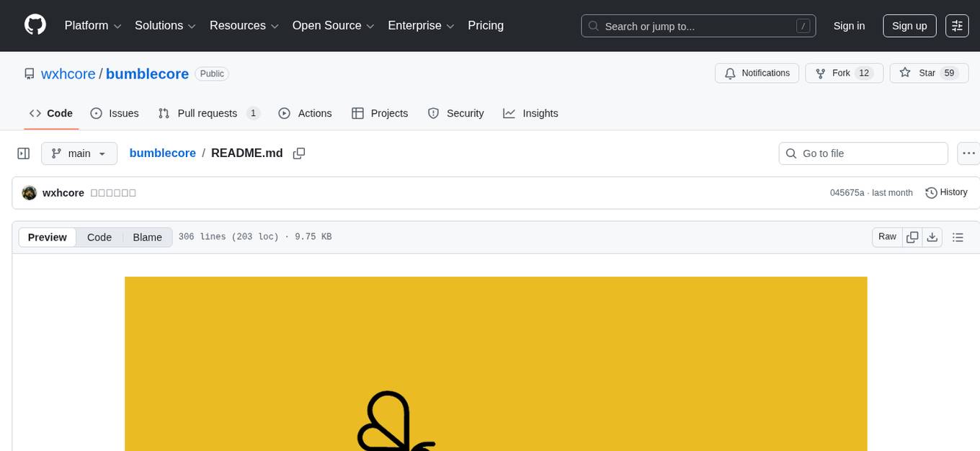Expand the Open Source dropdown

pyautogui.click(x=332, y=25)
